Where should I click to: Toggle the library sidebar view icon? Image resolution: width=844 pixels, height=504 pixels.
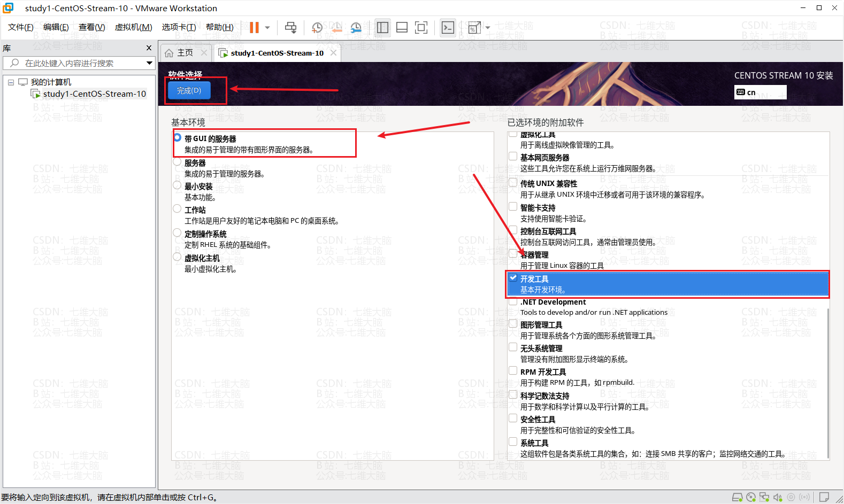pyautogui.click(x=382, y=27)
